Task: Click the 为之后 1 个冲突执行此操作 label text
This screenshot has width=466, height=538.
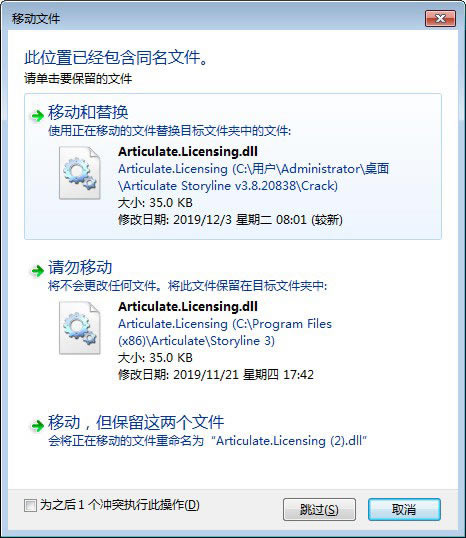Action: [120, 505]
